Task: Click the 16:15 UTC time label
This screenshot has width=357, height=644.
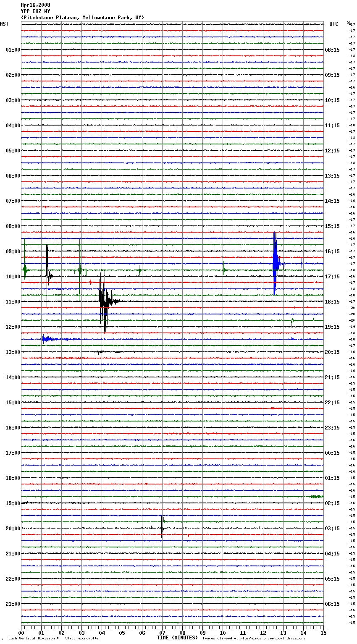Action: coord(332,251)
